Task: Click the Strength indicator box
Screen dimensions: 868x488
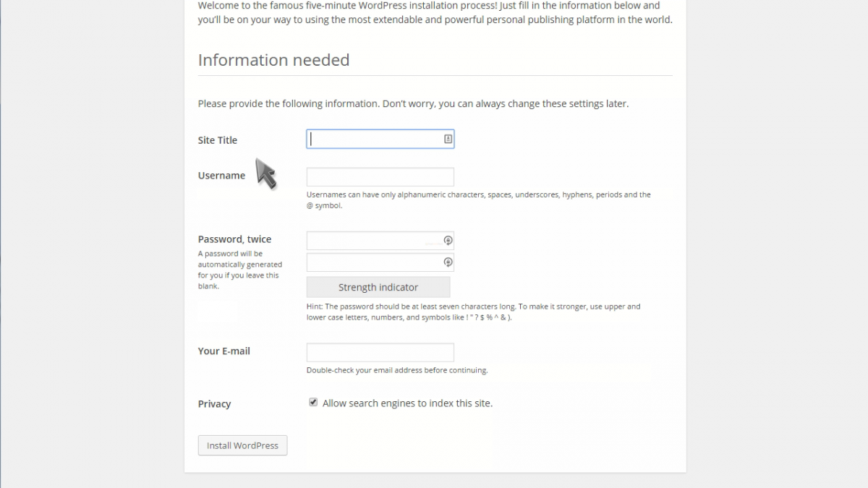Action: pyautogui.click(x=378, y=287)
